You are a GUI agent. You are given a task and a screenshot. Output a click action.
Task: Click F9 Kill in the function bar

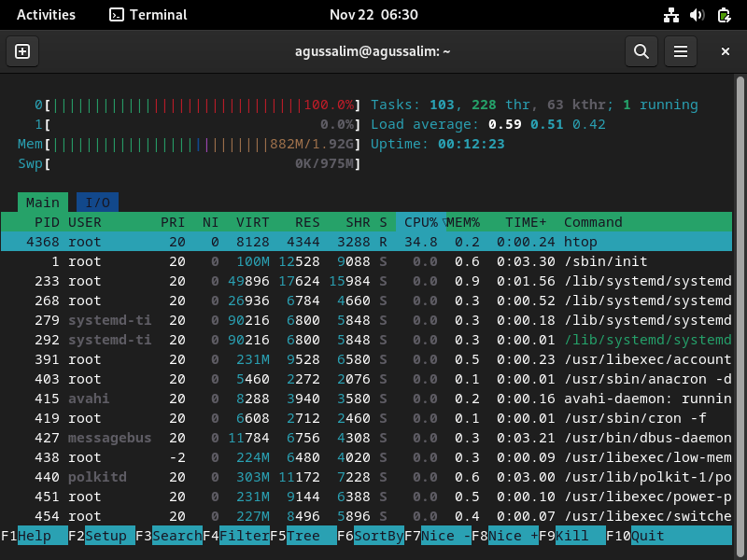[x=571, y=536]
